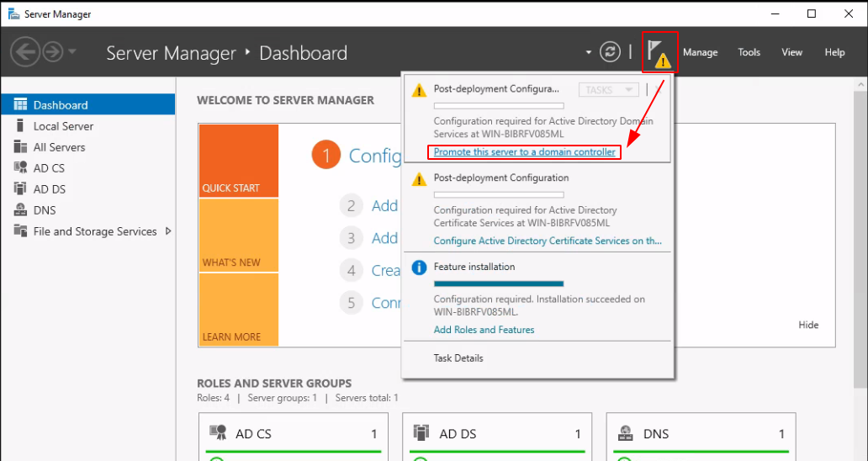Click Promote this server to a domain controller
The image size is (868, 461).
(524, 151)
